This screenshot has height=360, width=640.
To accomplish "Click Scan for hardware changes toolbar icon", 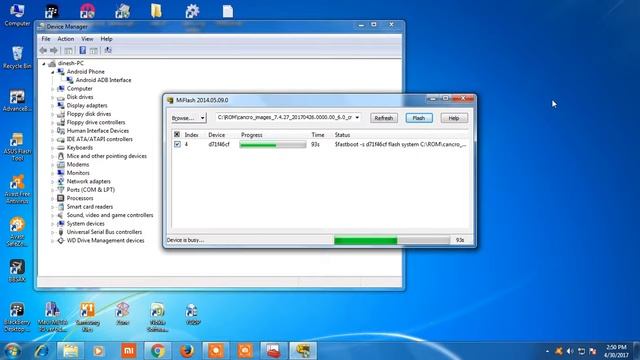I will (x=108, y=50).
